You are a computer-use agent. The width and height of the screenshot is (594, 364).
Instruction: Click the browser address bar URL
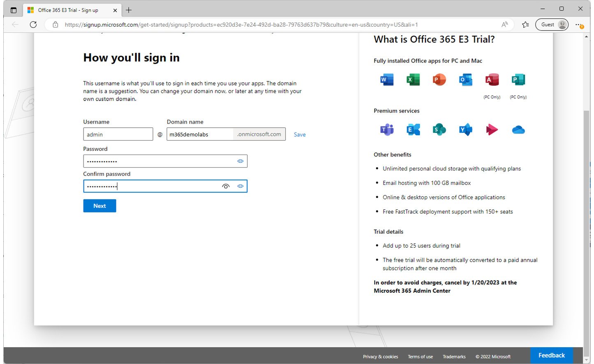click(x=241, y=25)
